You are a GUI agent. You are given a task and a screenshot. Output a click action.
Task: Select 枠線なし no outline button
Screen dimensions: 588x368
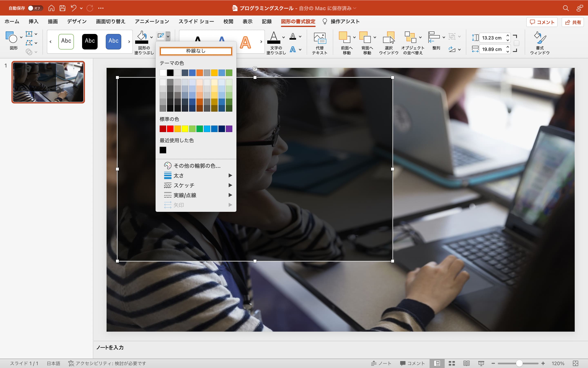click(196, 51)
